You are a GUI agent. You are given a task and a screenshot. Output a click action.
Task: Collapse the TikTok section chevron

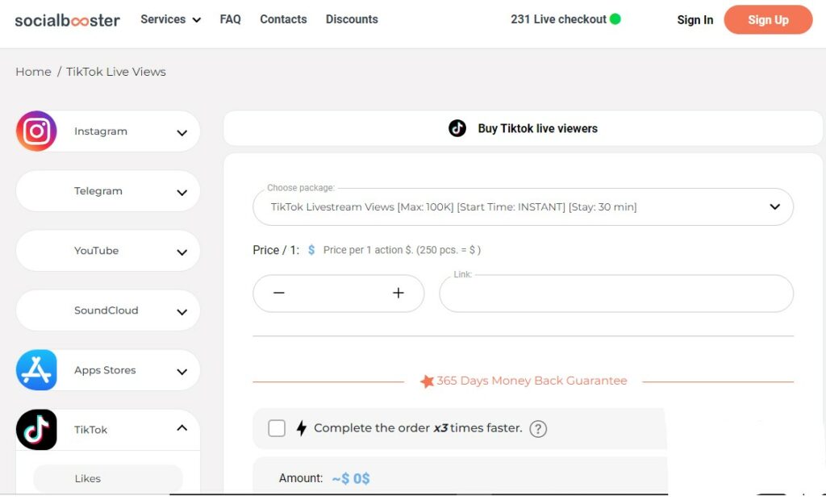click(x=181, y=427)
